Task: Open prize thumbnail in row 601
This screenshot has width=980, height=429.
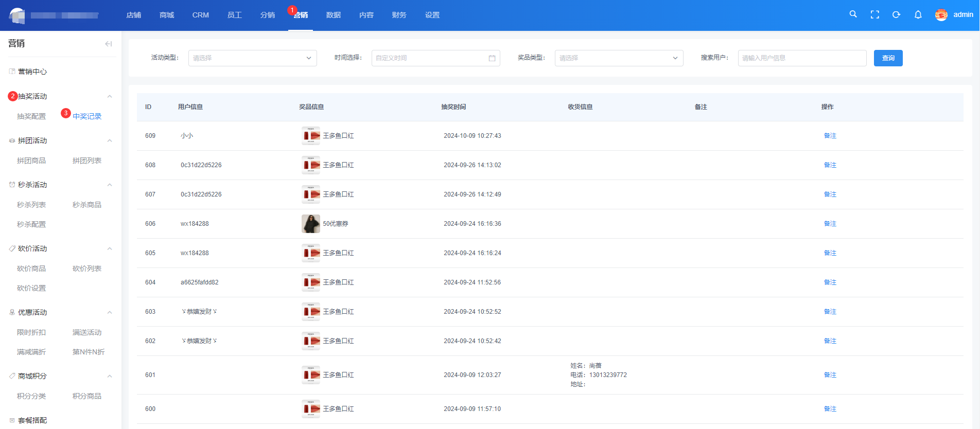Action: tap(311, 375)
